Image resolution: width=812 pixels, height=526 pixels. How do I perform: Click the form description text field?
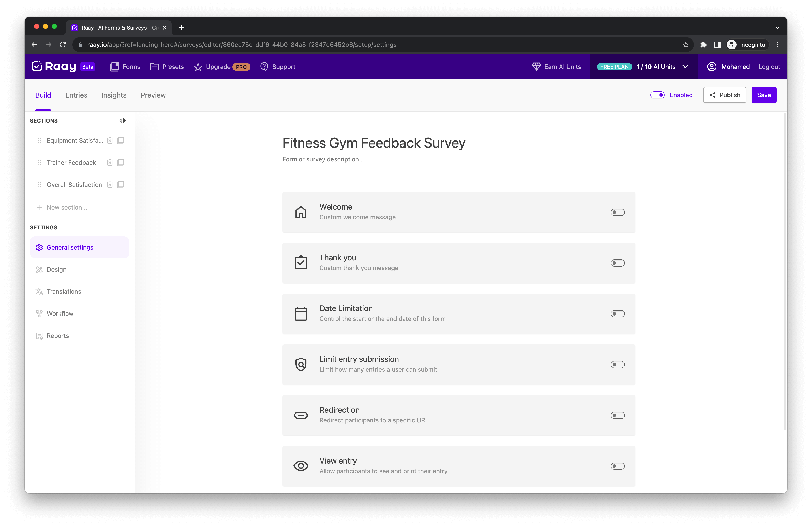pyautogui.click(x=323, y=159)
